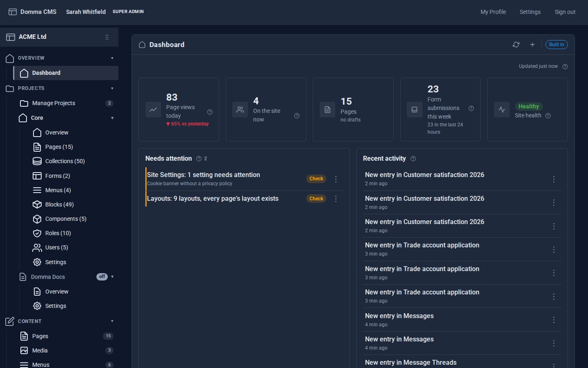The width and height of the screenshot is (588, 368).
Task: Open options for first Messages entry
Action: [554, 320]
